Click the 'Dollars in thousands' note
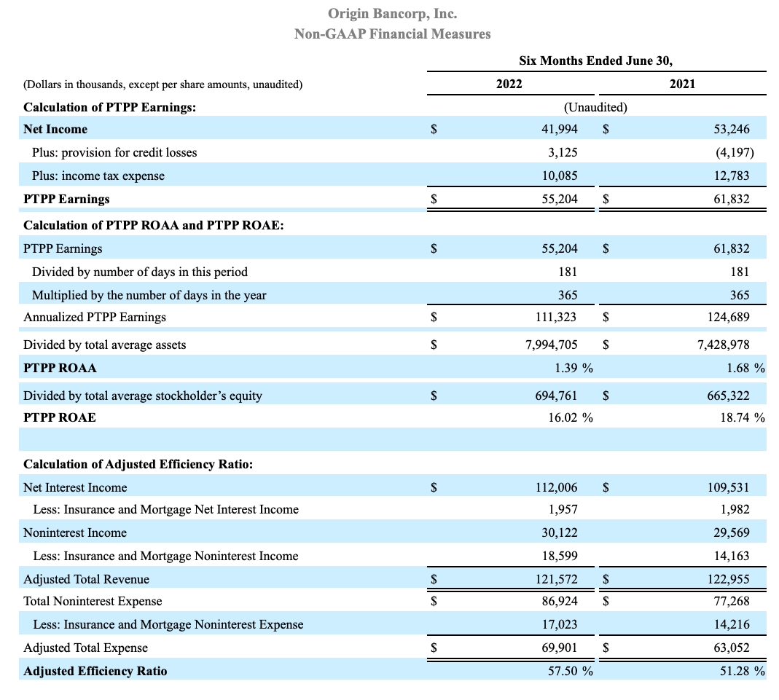 pos(163,84)
